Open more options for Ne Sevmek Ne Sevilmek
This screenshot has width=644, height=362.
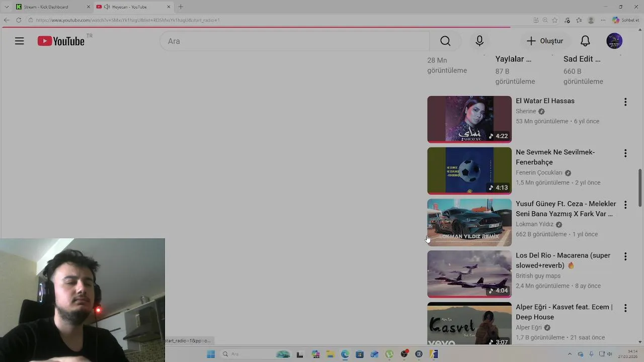[625, 153]
